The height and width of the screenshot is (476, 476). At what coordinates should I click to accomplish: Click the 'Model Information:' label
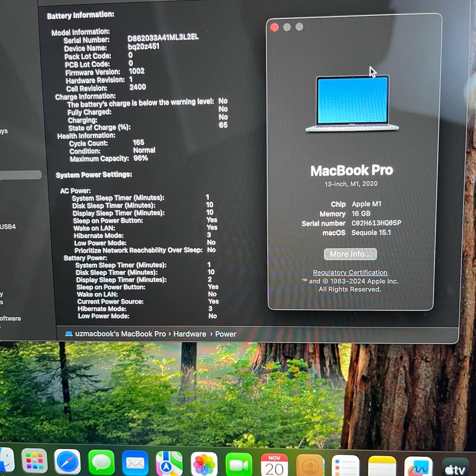(81, 32)
